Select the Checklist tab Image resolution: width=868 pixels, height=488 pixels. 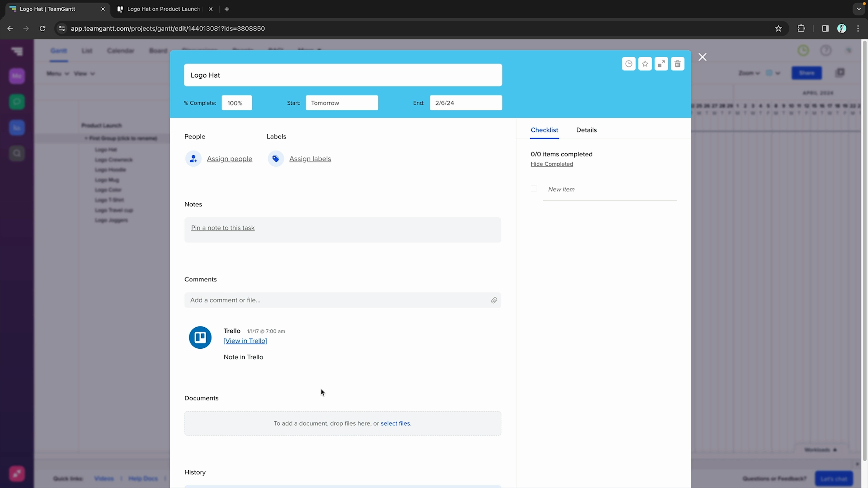click(544, 130)
